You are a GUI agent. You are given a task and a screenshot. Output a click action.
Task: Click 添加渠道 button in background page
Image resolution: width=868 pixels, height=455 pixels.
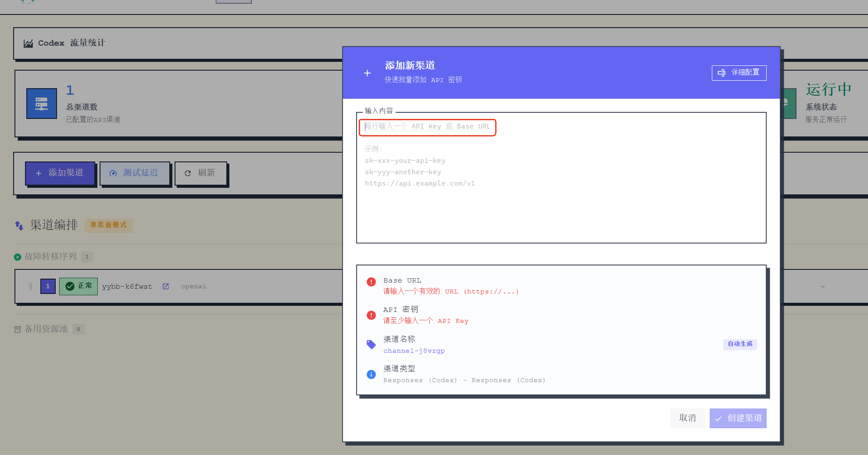[60, 173]
